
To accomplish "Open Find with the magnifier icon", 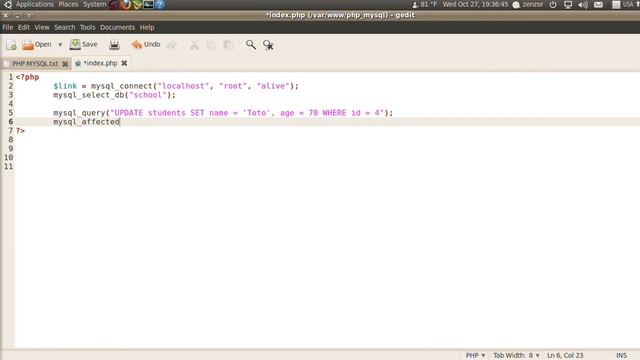I will (251, 45).
